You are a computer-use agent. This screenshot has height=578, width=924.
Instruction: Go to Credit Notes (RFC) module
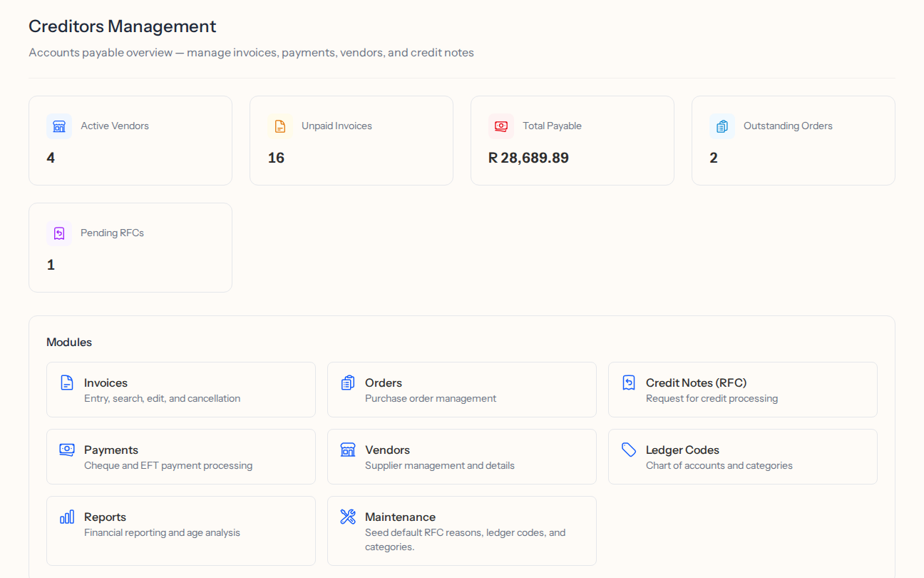(743, 390)
